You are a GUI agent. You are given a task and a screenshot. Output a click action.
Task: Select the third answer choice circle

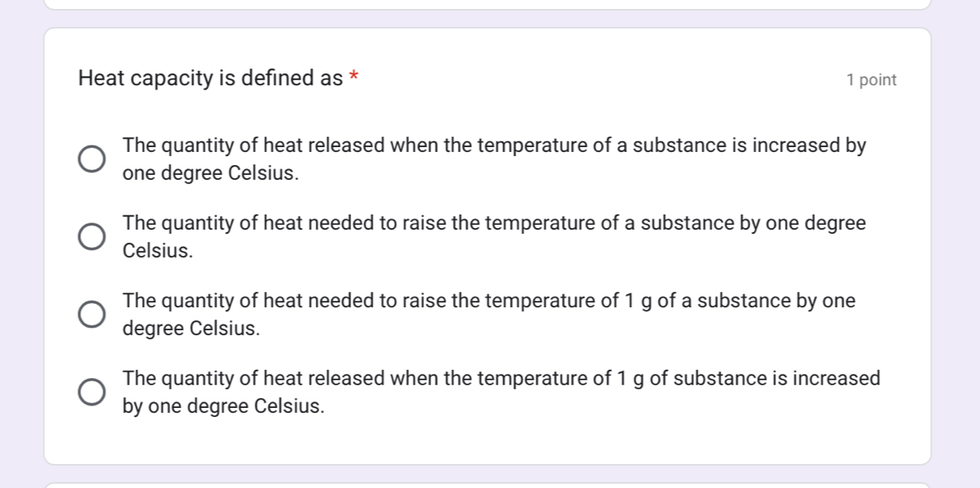(91, 314)
